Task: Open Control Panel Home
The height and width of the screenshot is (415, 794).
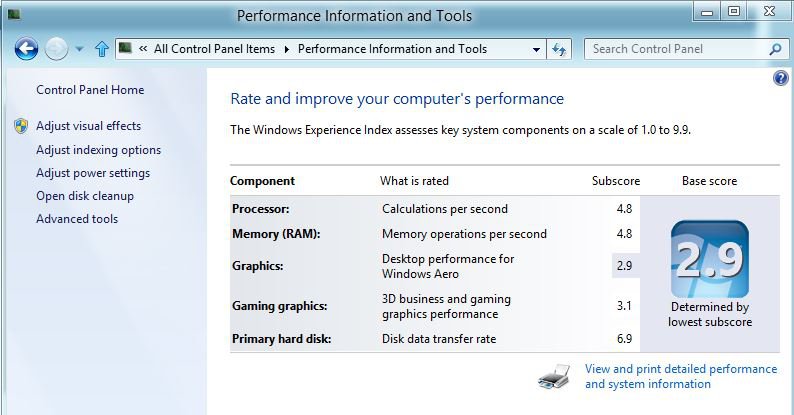Action: pos(90,90)
